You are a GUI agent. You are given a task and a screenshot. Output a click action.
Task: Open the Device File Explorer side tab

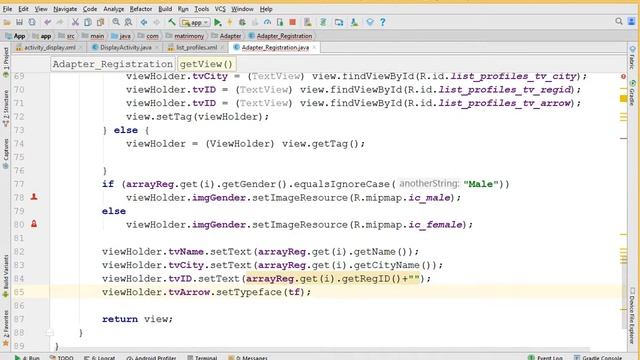pos(632,315)
